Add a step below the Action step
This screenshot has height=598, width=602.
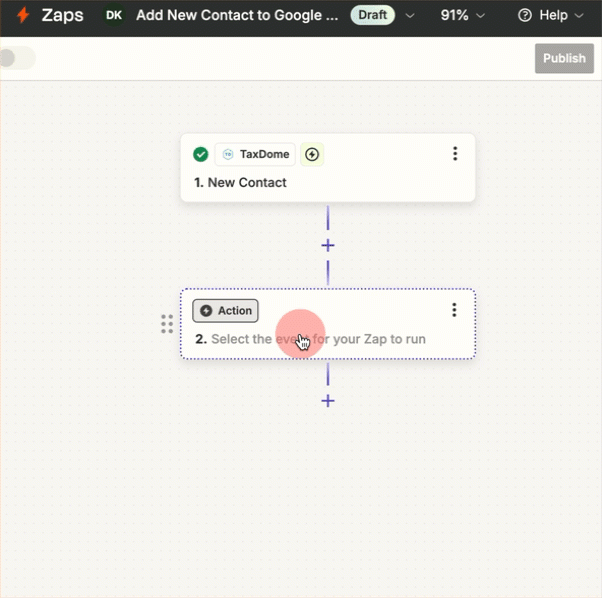click(327, 401)
